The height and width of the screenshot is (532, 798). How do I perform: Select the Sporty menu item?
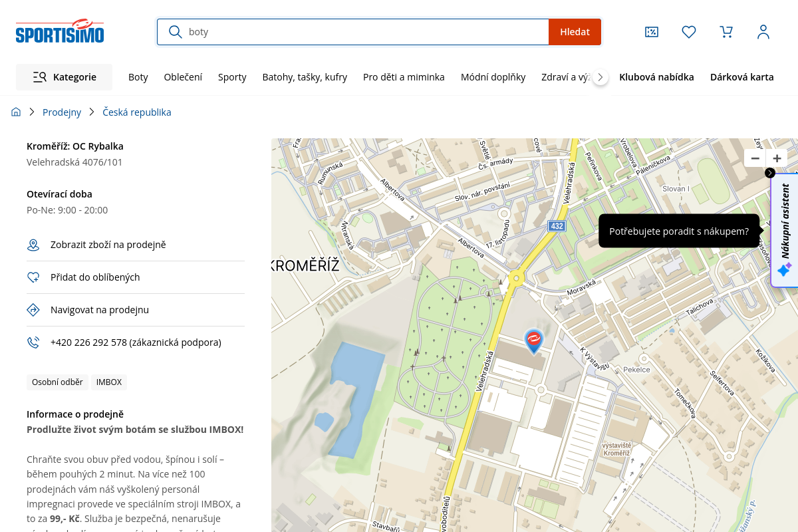232,77
